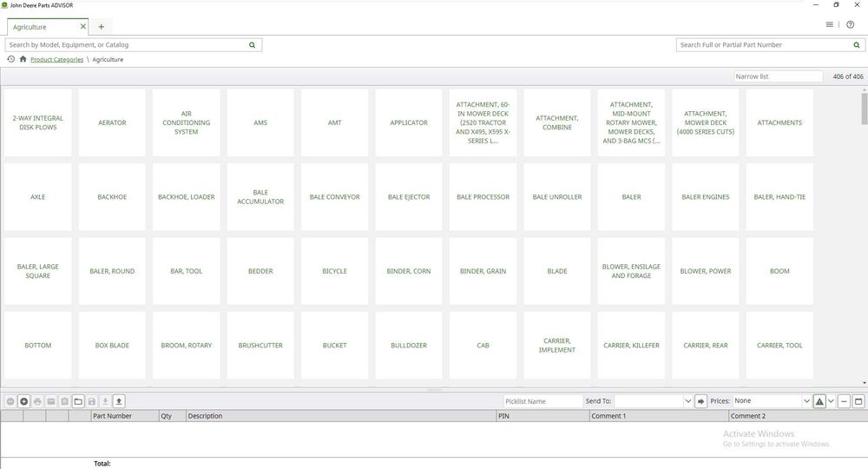The image size is (868, 469).
Task: Click the magnifier in part number search box
Action: [x=857, y=45]
